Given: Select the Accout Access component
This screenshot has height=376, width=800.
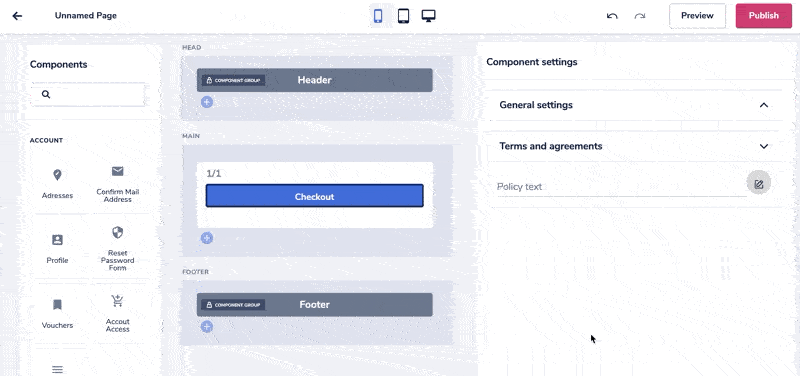Looking at the screenshot, I should 118,314.
